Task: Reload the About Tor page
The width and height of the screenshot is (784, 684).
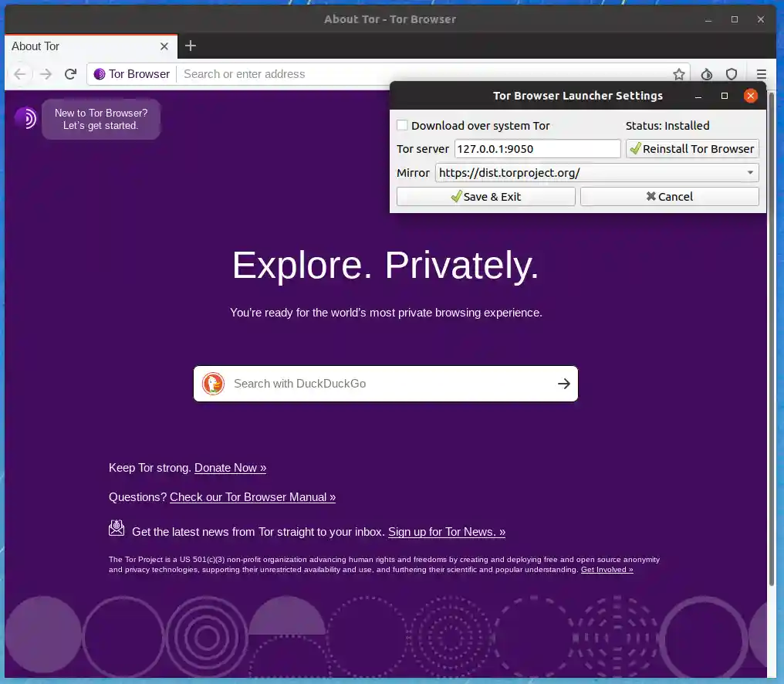Action: tap(70, 74)
